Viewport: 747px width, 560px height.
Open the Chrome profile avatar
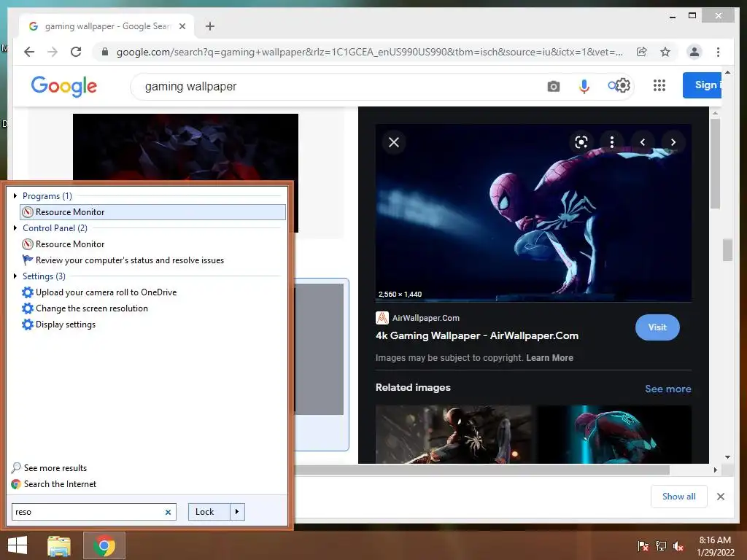694,52
